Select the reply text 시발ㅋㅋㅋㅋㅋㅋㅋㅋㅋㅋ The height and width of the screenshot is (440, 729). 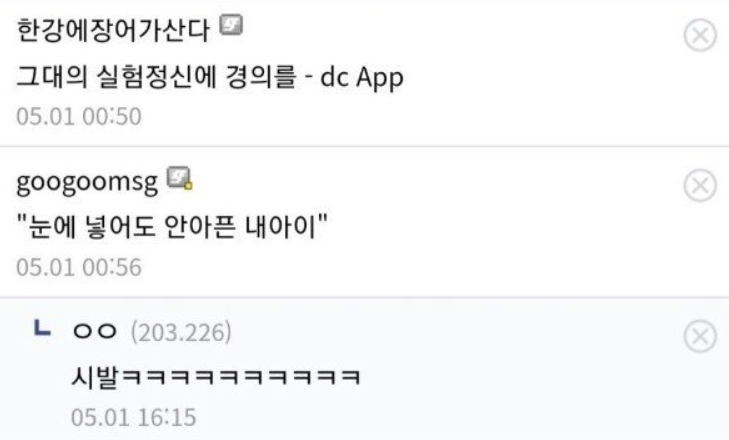(x=216, y=376)
